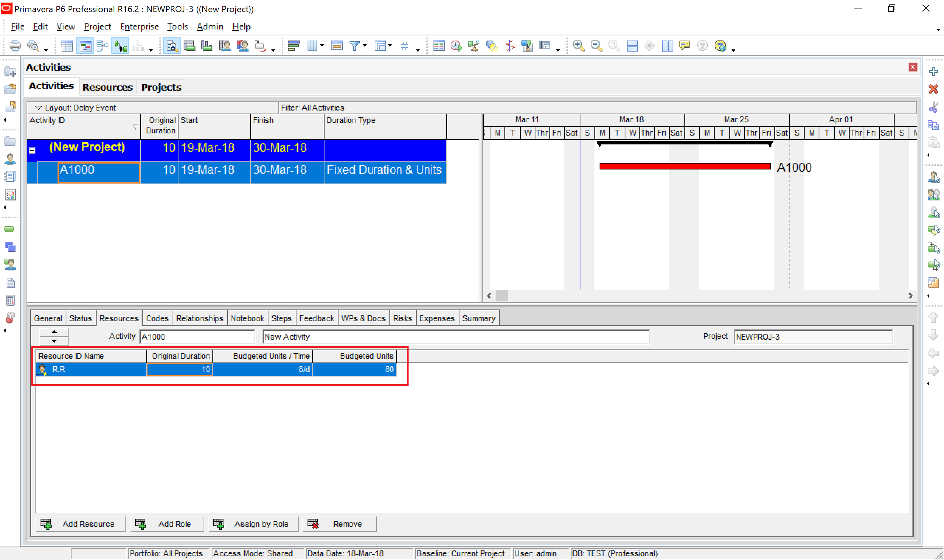Screen dimensions: 944x560
Task: Switch to the Relationships details tab
Action: click(x=199, y=318)
